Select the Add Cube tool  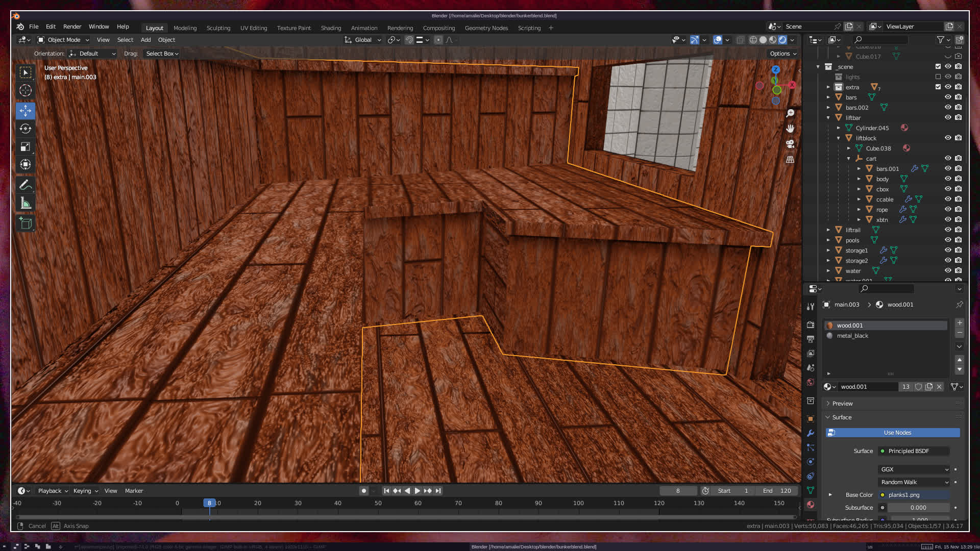26,223
